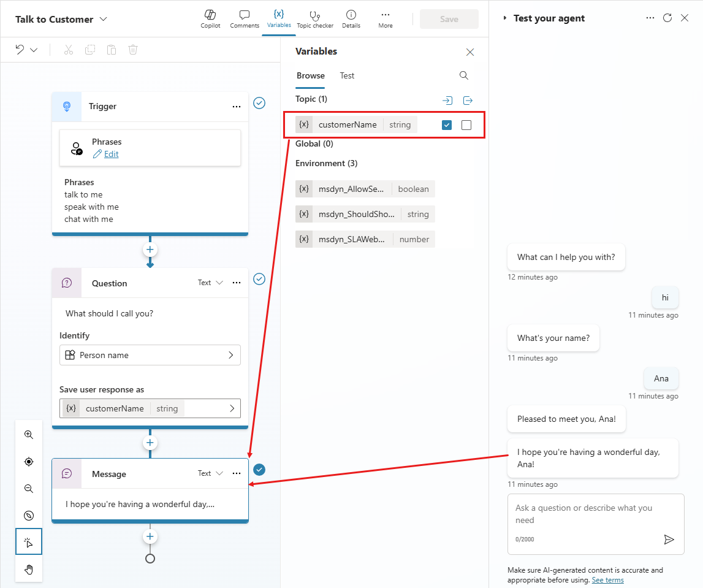703x588 pixels.
Task: Open the Question node Text type dropdown
Action: tap(210, 283)
